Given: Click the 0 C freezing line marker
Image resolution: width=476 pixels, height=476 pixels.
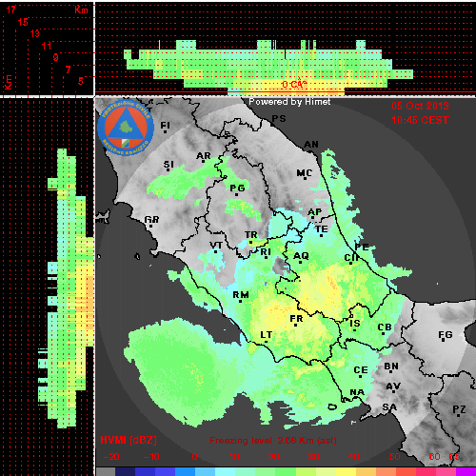Looking at the screenshot, I should (x=294, y=84).
